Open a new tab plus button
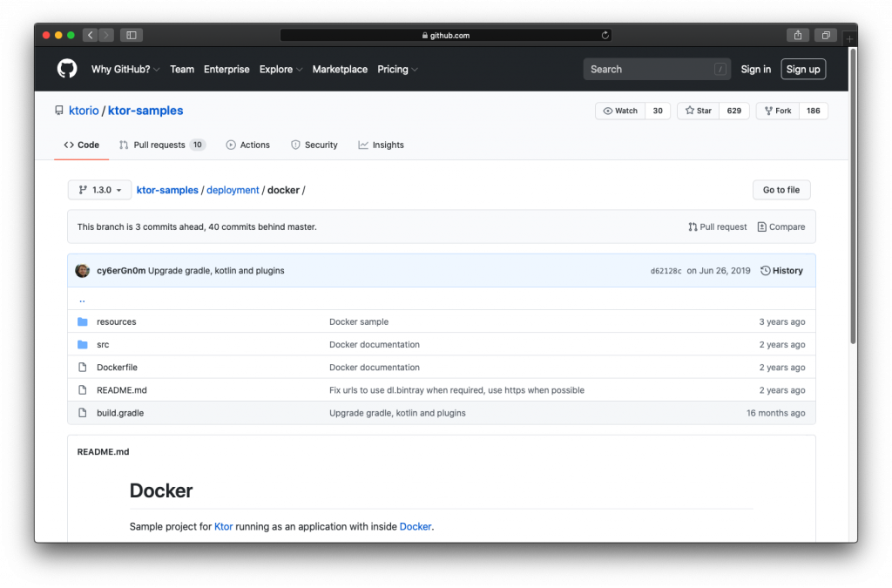Viewport: 892px width, 588px height. (849, 38)
